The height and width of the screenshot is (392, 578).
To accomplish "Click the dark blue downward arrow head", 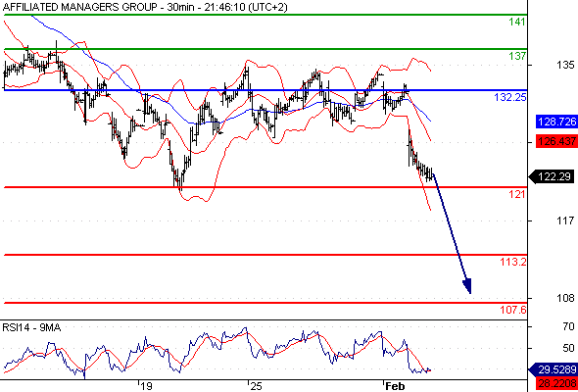I will point(467,286).
